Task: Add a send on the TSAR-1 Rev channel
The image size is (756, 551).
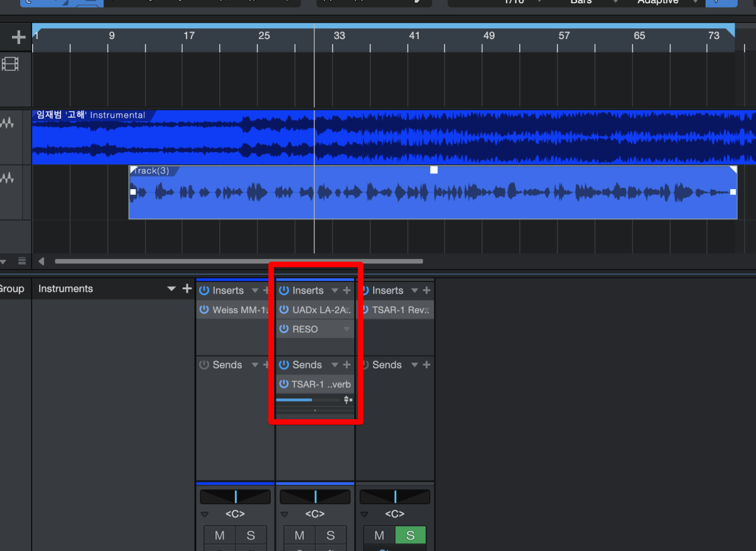Action: coord(427,365)
